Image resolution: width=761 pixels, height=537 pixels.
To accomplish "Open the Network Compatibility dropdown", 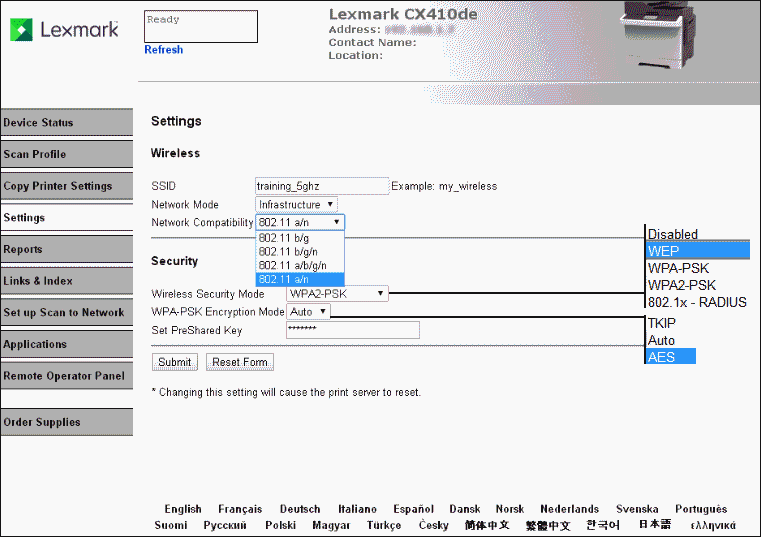I will [x=300, y=222].
